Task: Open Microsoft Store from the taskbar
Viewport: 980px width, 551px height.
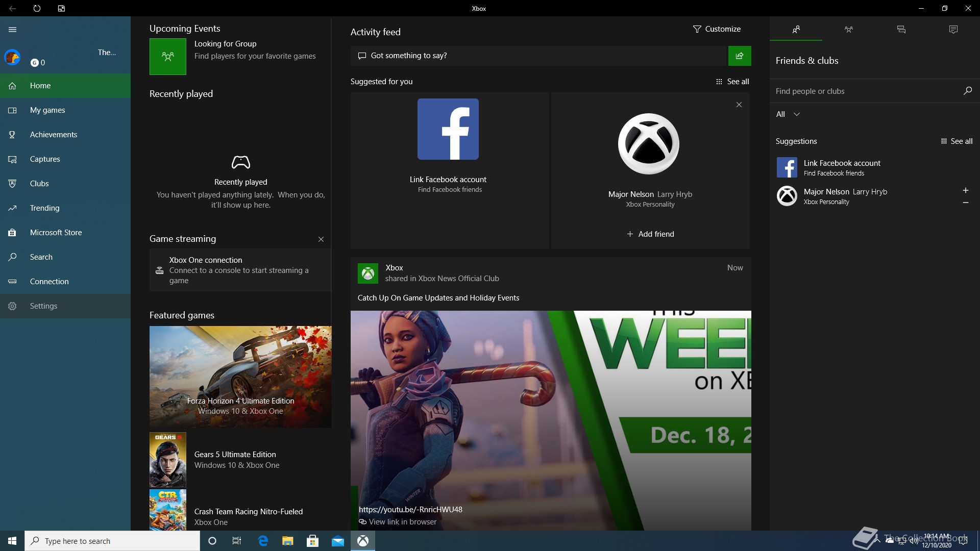Action: [x=313, y=541]
